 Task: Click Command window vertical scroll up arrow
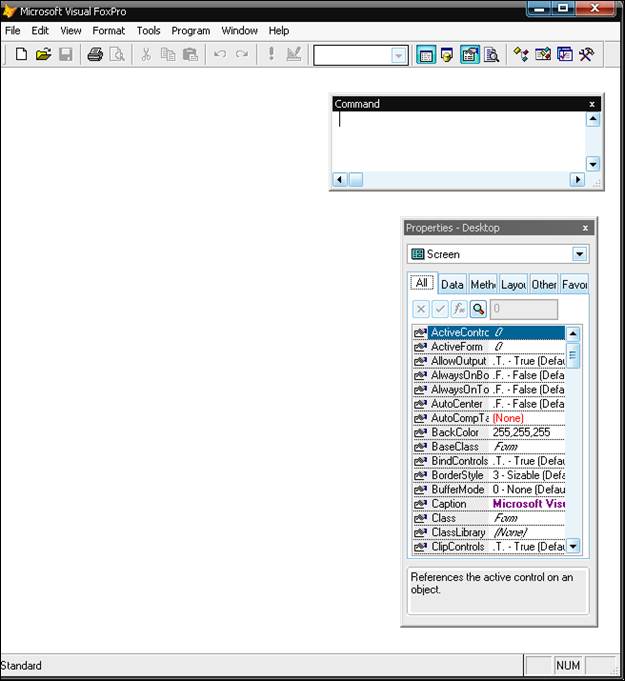pos(593,119)
